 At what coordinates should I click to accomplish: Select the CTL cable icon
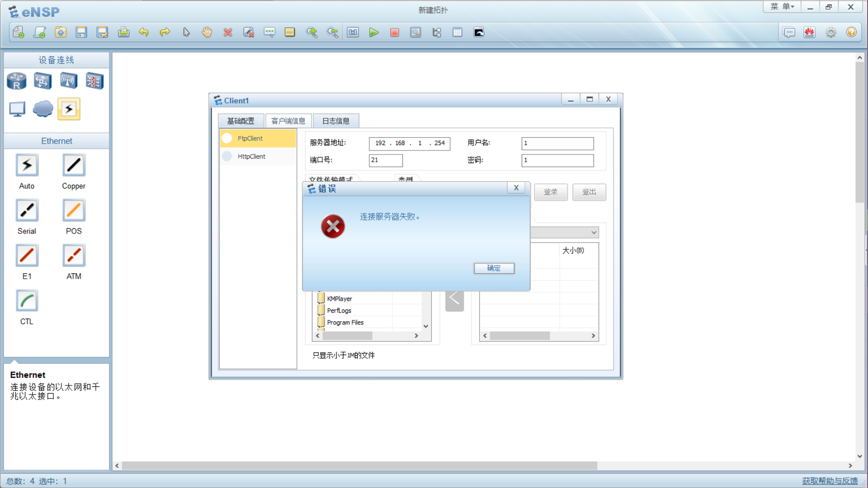tap(27, 301)
